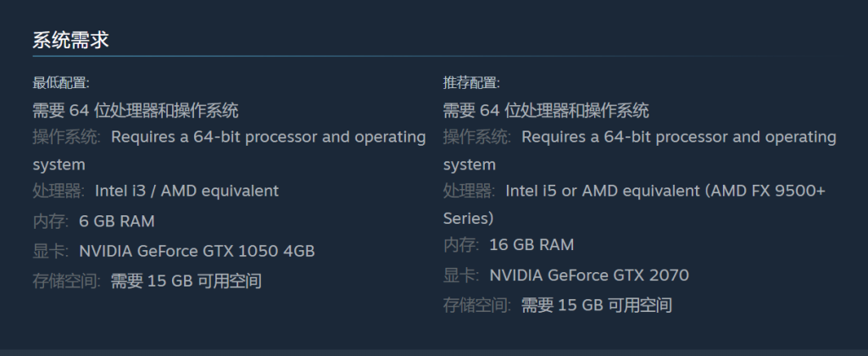Click the recommended 内存 label
Viewport: 868px width, 356px height.
[x=460, y=245]
